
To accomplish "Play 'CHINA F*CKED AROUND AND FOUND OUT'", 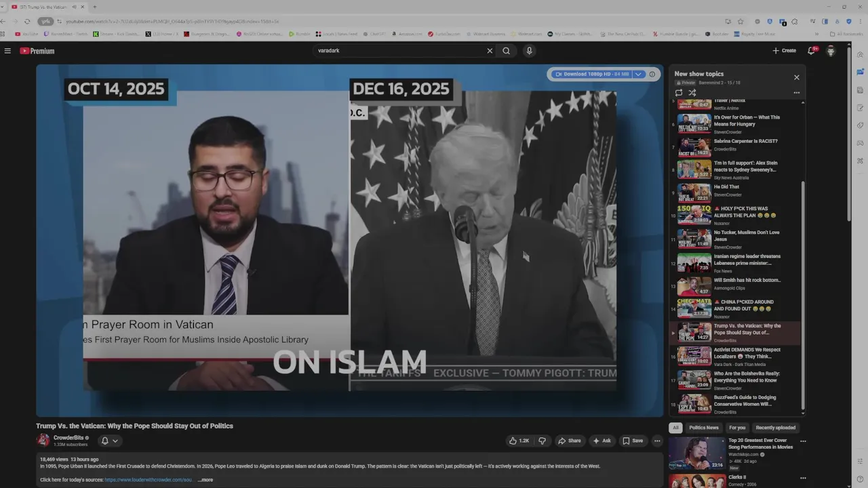I will (x=736, y=309).
